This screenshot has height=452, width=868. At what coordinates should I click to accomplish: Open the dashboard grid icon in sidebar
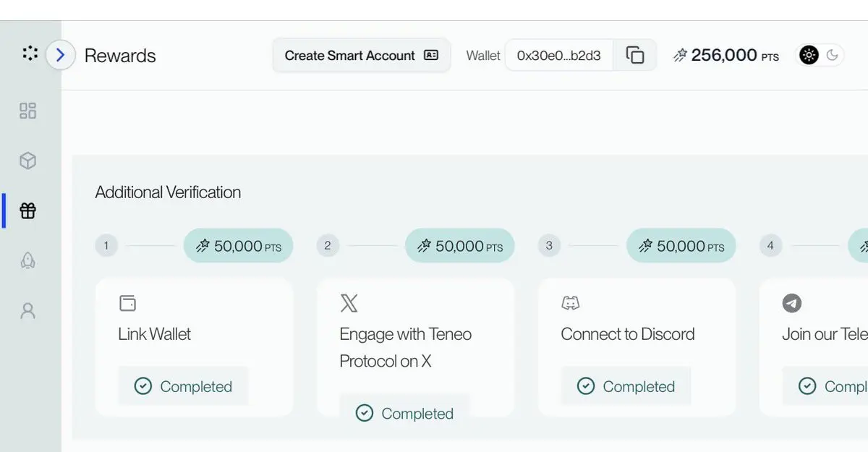click(27, 111)
